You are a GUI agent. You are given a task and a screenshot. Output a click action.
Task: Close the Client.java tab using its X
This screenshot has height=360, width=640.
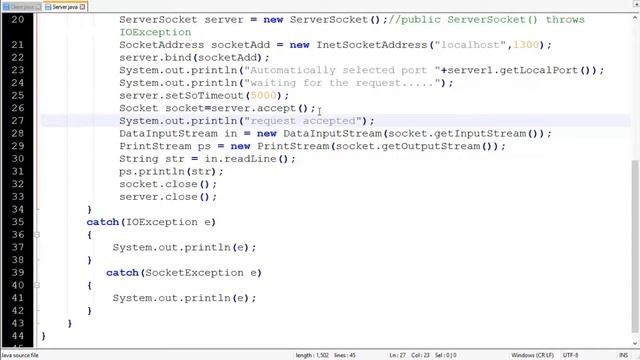[x=38, y=7]
